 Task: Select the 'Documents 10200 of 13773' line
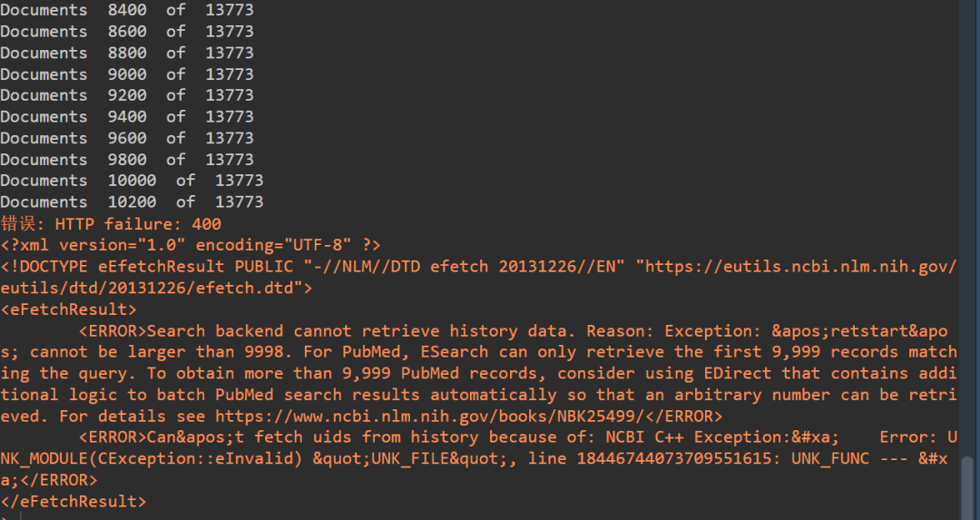tap(132, 201)
